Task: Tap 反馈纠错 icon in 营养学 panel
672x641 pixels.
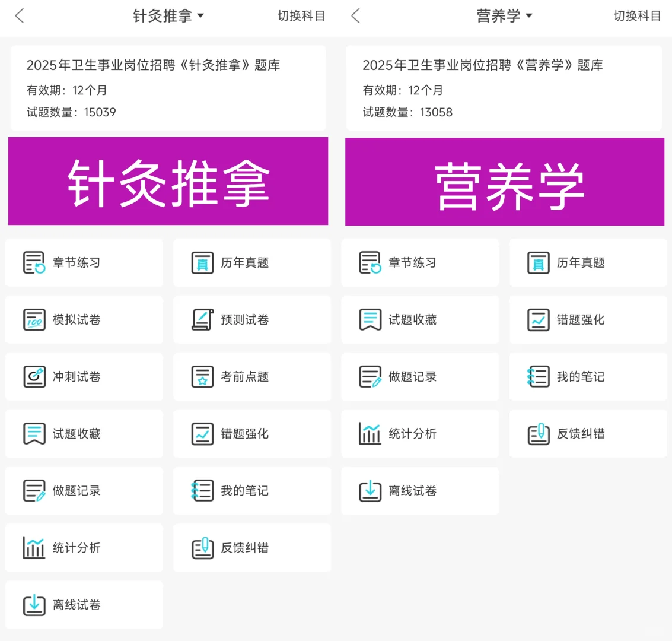Action: click(x=539, y=433)
